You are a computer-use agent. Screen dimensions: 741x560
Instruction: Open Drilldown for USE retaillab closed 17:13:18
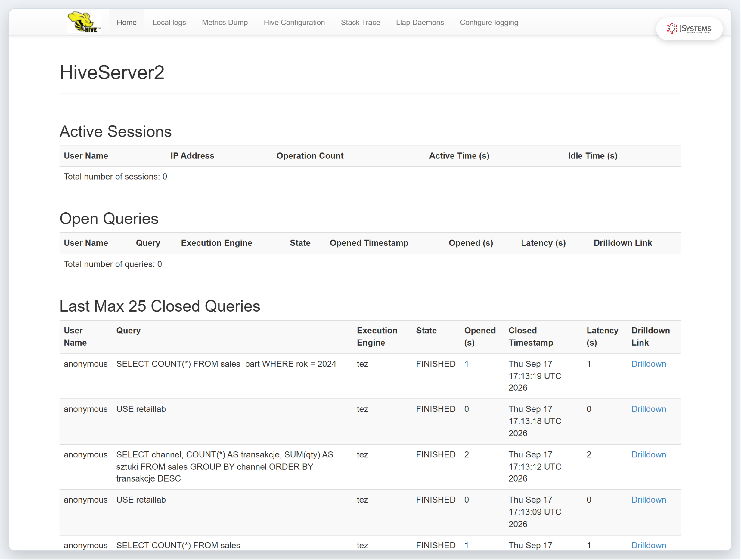coord(649,409)
